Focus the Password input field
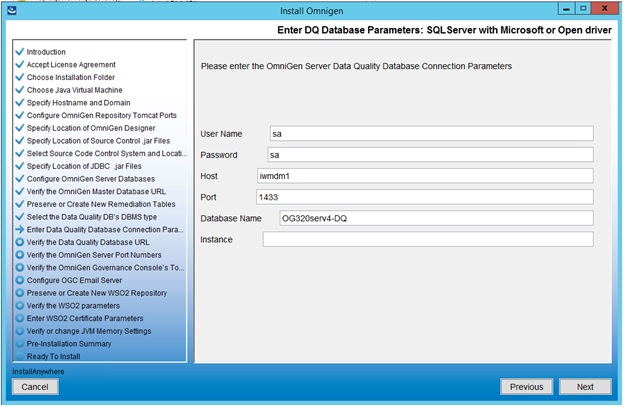The width and height of the screenshot is (624, 407). 430,154
